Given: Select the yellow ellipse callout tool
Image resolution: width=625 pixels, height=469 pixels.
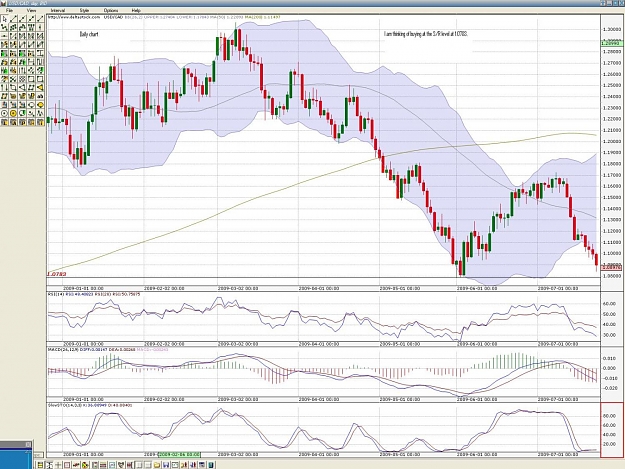Looking at the screenshot, I should click(x=40, y=105).
